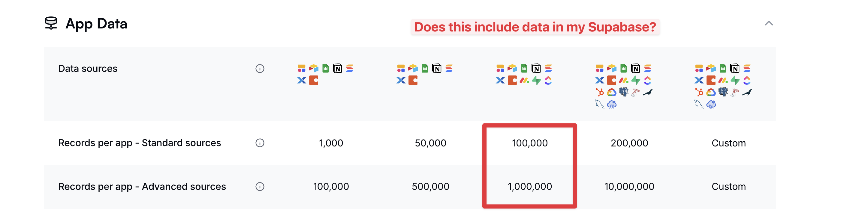
Task: Click the App Data heading
Action: tap(96, 24)
